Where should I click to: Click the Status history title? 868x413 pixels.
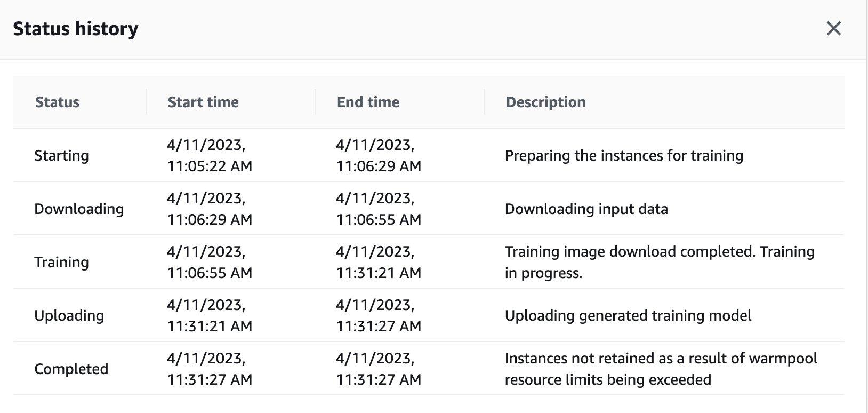pos(76,28)
